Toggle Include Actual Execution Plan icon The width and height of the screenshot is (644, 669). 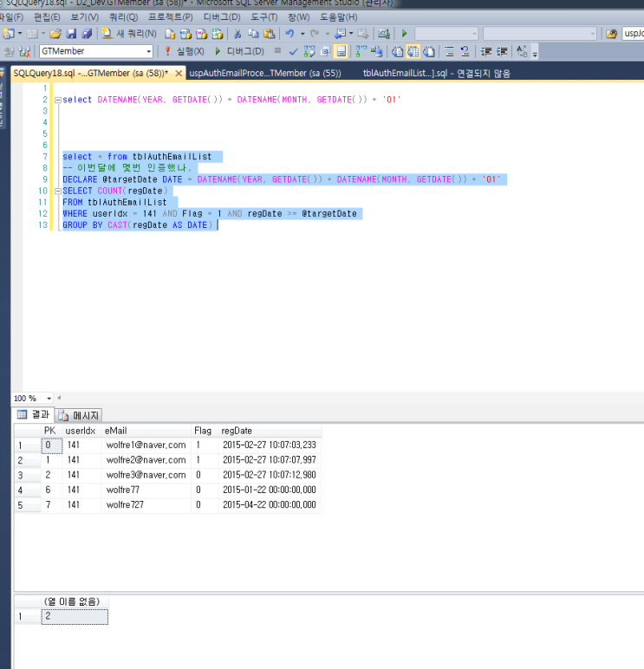(x=361, y=52)
